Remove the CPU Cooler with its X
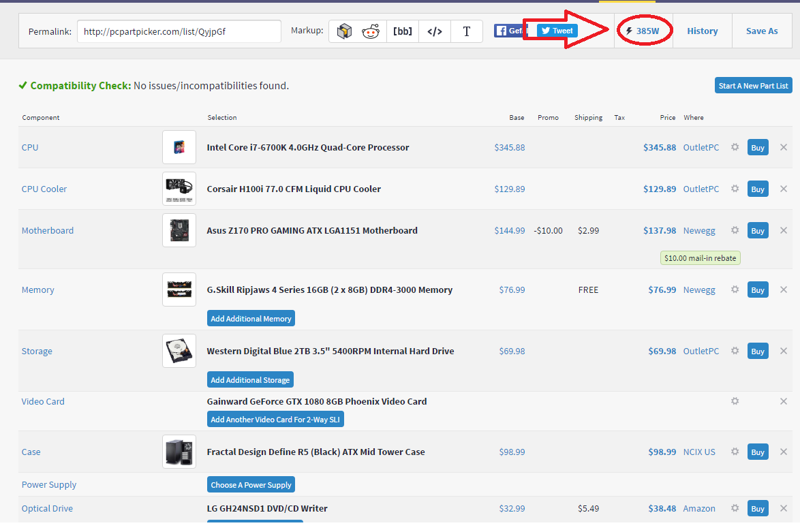The image size is (800, 532). pyautogui.click(x=784, y=189)
